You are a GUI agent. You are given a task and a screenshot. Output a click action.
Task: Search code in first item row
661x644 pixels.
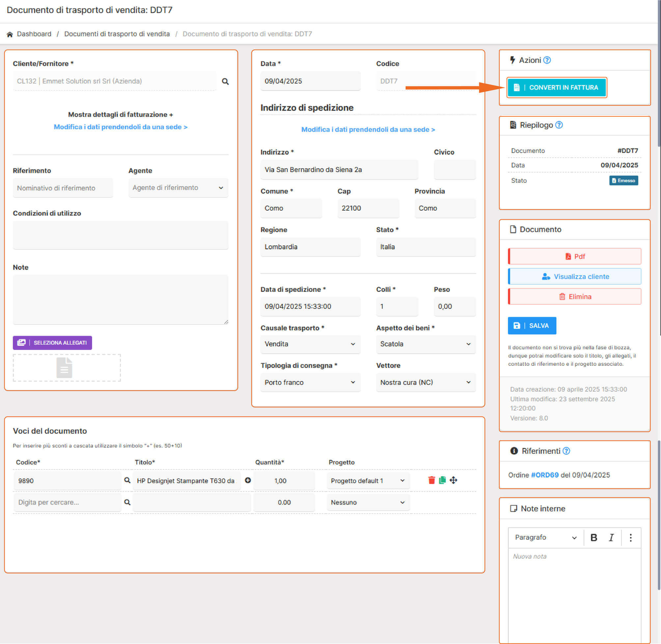pos(127,480)
